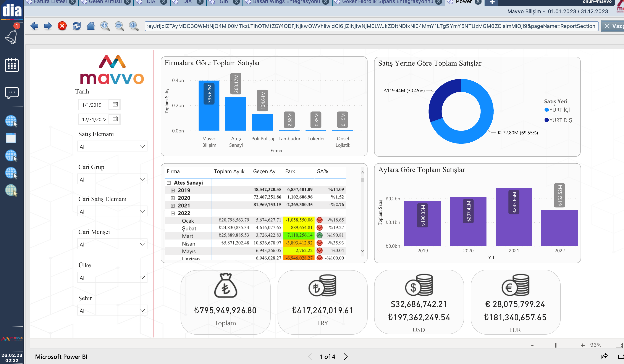Switch to the Gib tab

pyautogui.click(x=224, y=2)
